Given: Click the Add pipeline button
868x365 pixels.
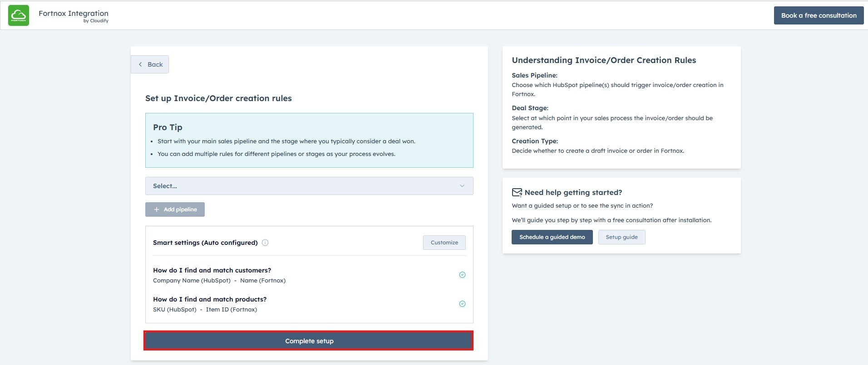Looking at the screenshot, I should point(175,209).
